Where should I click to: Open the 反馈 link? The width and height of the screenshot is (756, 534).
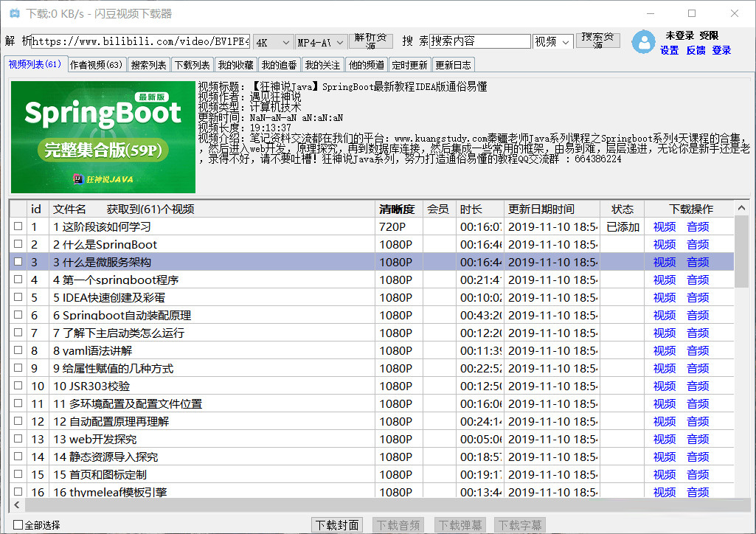pyautogui.click(x=696, y=50)
